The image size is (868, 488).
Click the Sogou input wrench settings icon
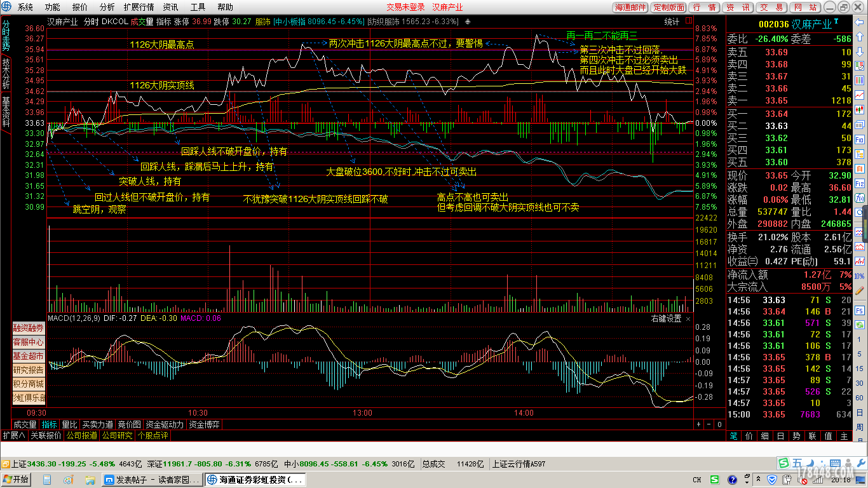861,463
